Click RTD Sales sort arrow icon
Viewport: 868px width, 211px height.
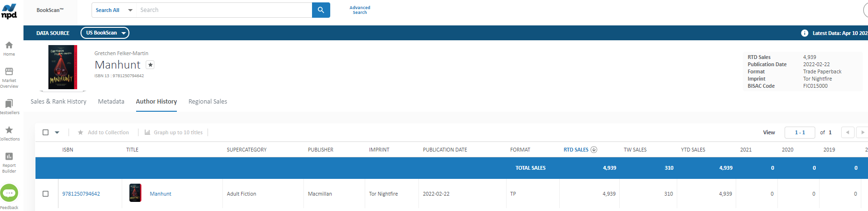[x=594, y=150]
